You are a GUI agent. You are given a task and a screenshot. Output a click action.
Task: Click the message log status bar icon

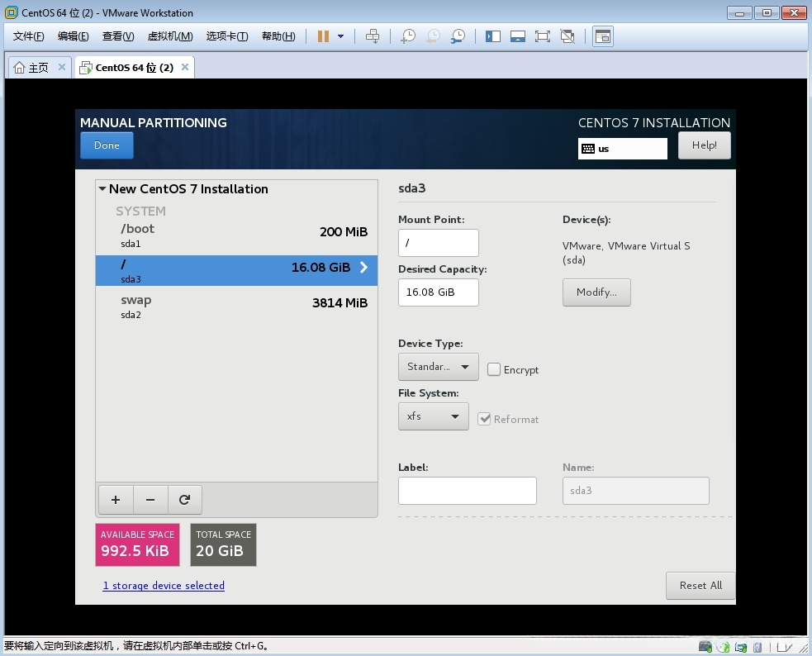(x=784, y=647)
